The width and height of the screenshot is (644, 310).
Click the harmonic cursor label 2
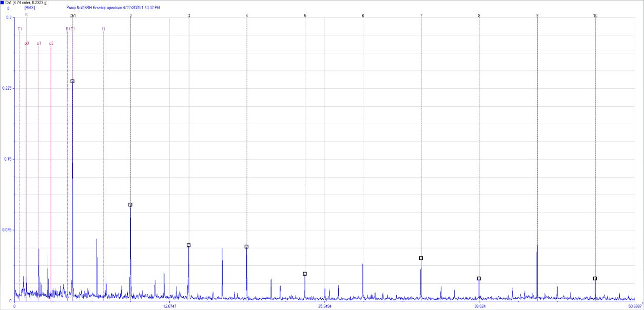click(x=131, y=16)
